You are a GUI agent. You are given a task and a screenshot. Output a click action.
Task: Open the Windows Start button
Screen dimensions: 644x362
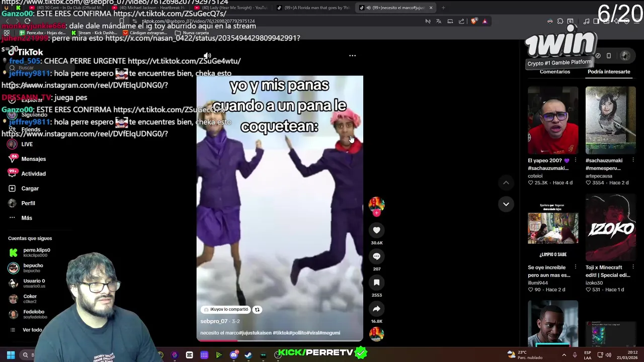coord(11,355)
